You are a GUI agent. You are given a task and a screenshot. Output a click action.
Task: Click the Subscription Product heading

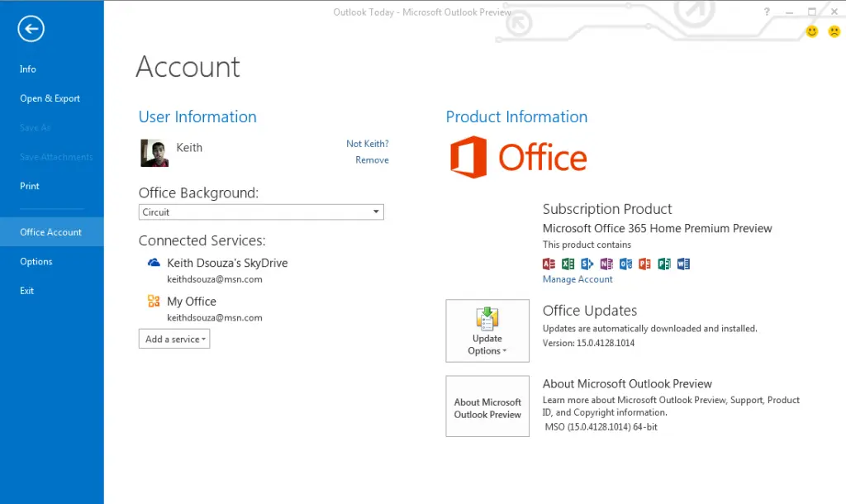click(607, 209)
